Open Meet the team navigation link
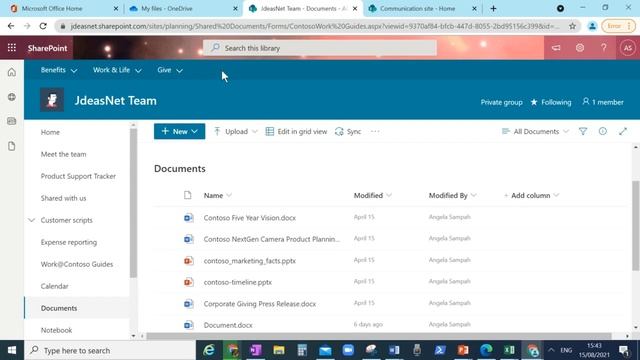 pos(63,154)
